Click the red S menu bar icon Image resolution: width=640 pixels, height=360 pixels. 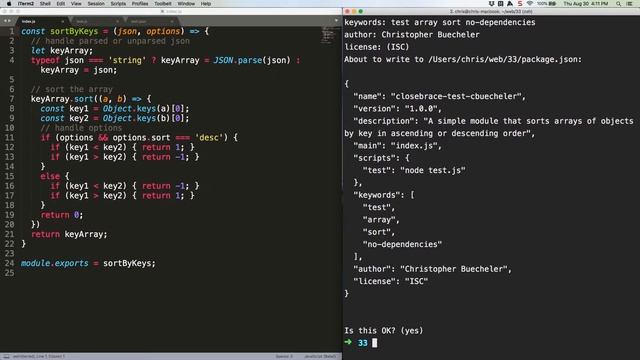click(x=520, y=4)
